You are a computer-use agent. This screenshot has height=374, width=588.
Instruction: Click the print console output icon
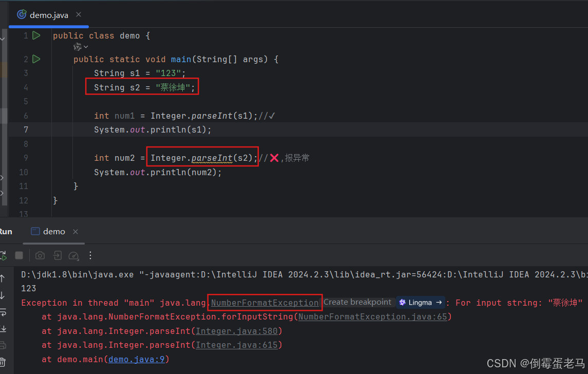point(2,345)
